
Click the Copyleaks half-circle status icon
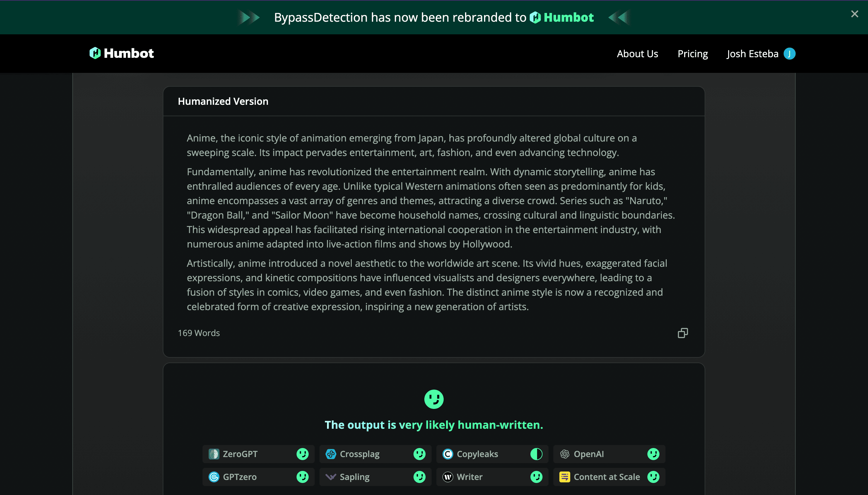tap(536, 454)
